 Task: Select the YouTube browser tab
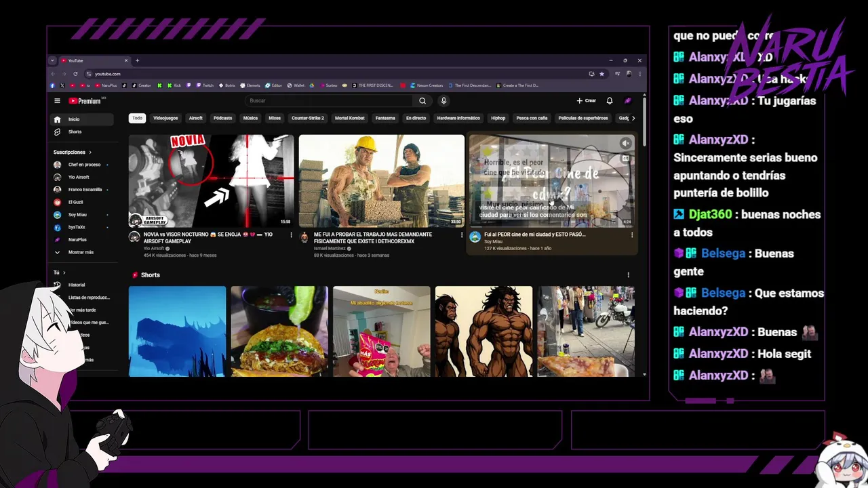95,60
